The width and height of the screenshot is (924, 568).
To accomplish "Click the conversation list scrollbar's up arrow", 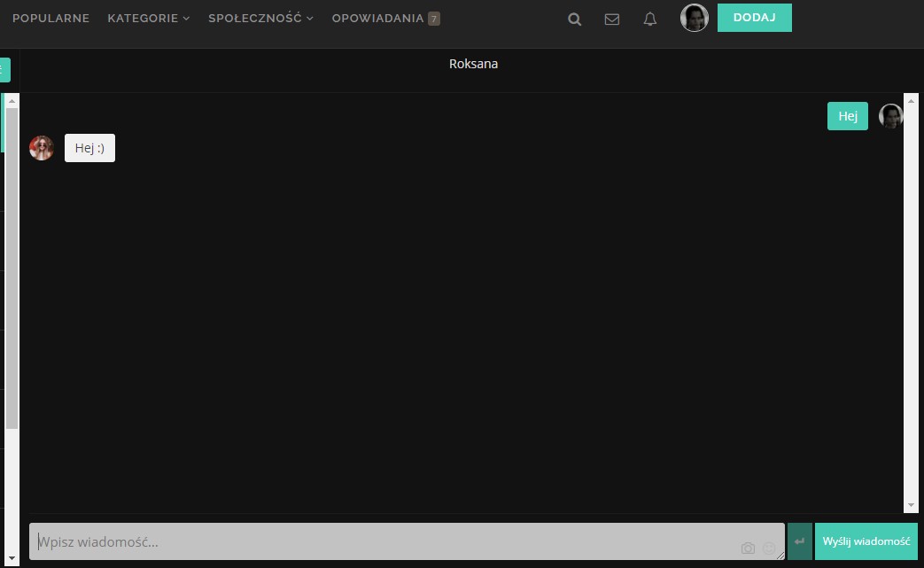I will coord(12,102).
